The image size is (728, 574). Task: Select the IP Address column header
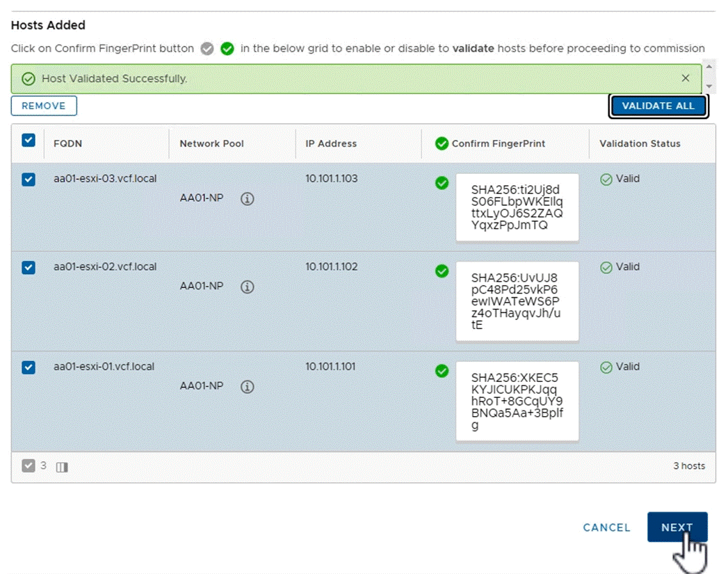pyautogui.click(x=330, y=143)
